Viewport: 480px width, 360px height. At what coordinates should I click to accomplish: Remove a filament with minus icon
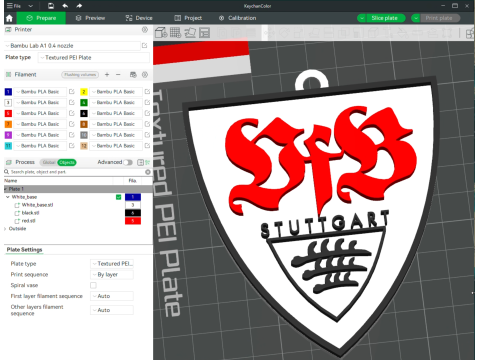coord(118,75)
